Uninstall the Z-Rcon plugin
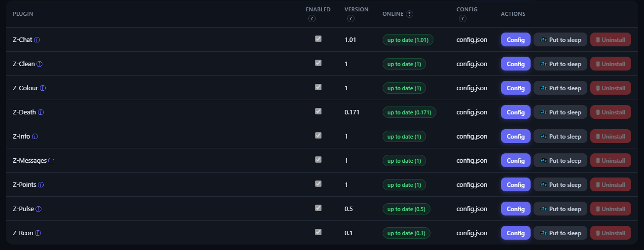 coord(610,233)
